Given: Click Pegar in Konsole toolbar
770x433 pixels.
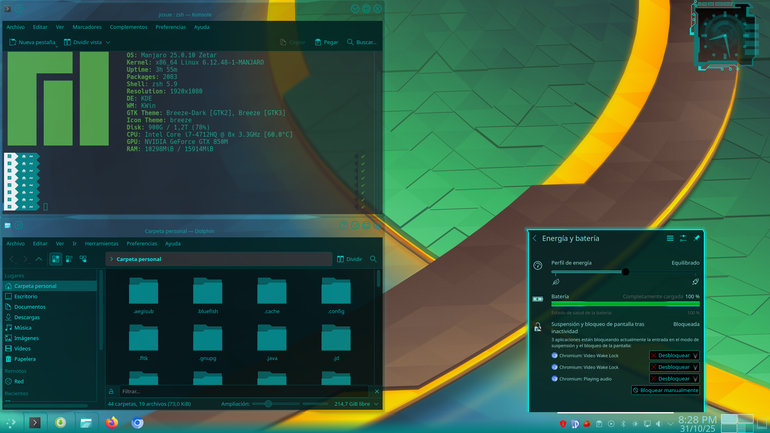Looking at the screenshot, I should 327,42.
